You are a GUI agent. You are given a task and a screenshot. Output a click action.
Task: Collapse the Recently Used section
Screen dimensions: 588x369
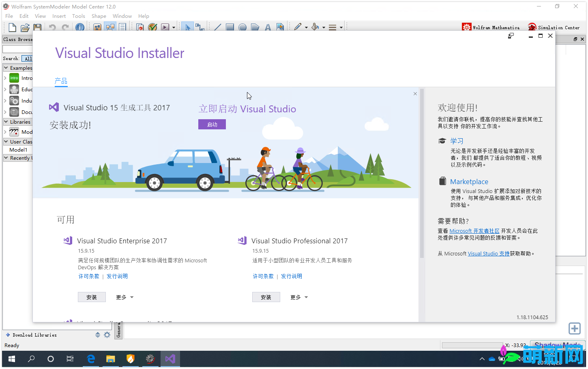click(6, 158)
